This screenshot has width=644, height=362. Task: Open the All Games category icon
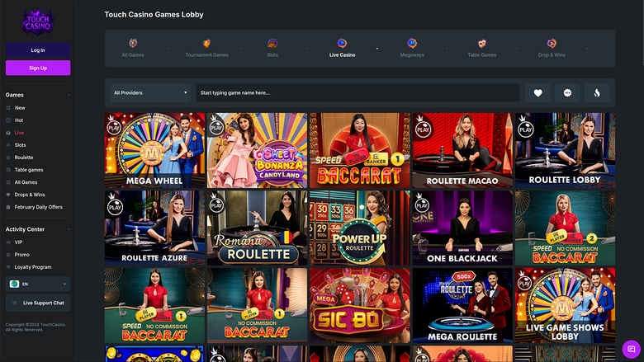click(x=133, y=43)
